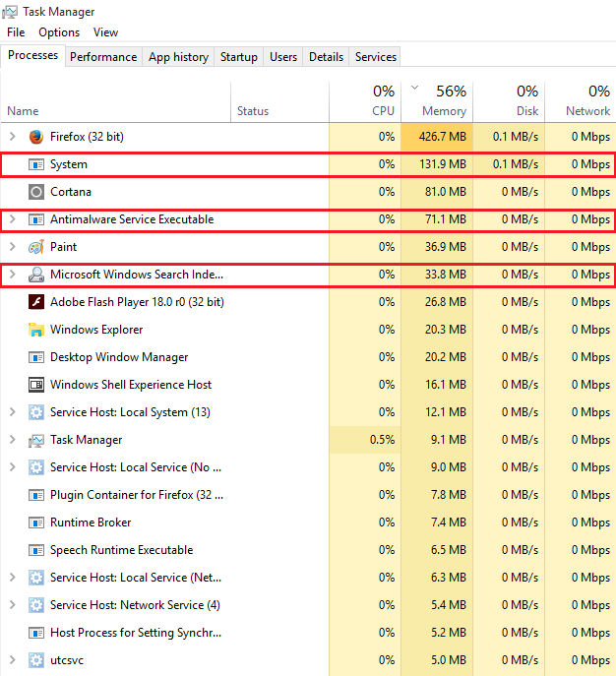This screenshot has height=676, width=616.
Task: Select the Cortana process name
Action: pyautogui.click(x=71, y=192)
